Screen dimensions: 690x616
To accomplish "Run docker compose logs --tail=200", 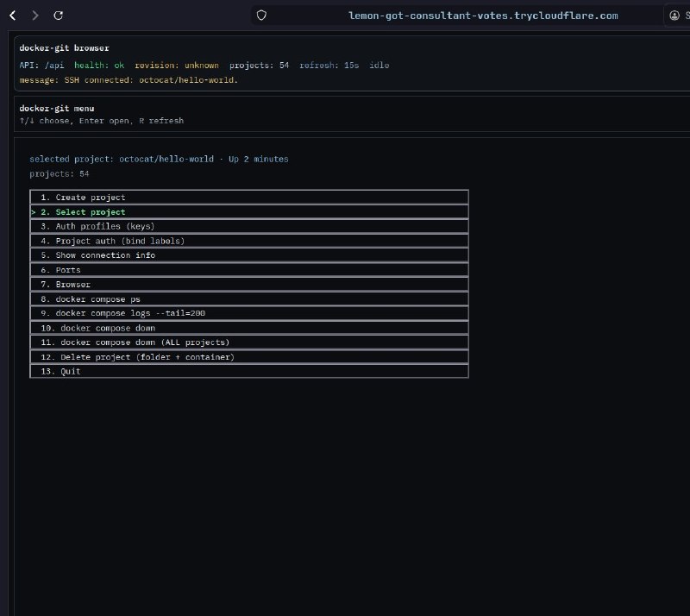I will (249, 313).
